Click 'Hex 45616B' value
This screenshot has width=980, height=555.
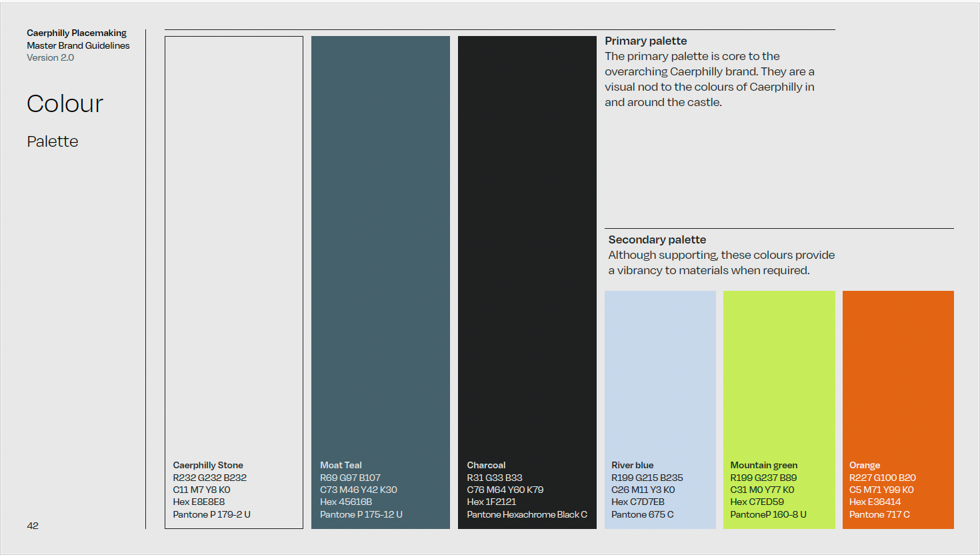coord(346,502)
